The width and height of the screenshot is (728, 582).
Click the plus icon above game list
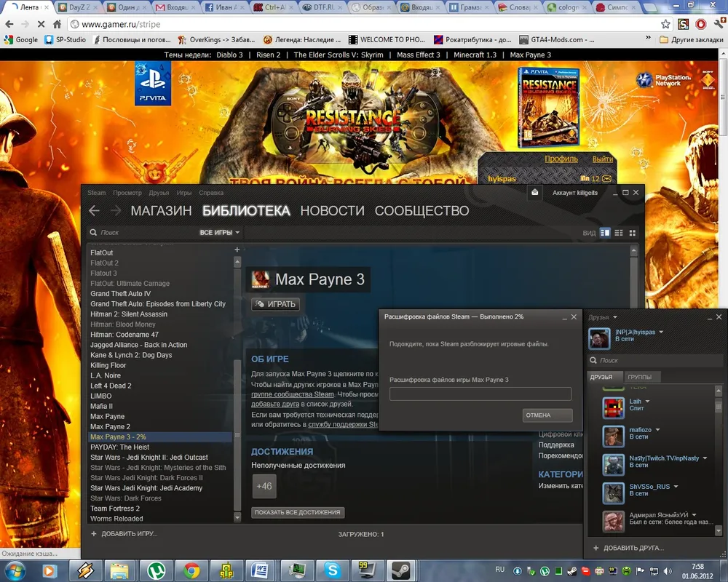237,250
